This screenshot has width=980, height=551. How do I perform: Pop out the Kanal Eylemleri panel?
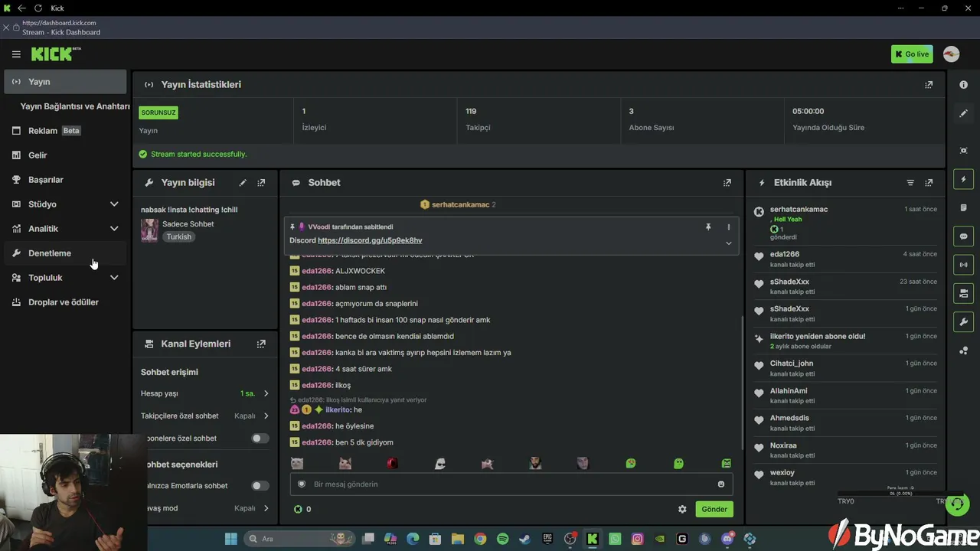point(261,344)
